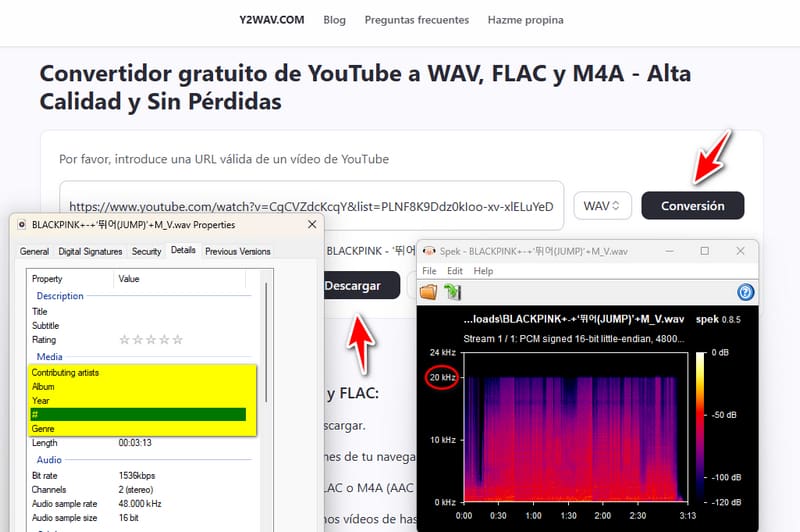The width and height of the screenshot is (800, 532).
Task: Switch to Security tab
Action: point(146,251)
